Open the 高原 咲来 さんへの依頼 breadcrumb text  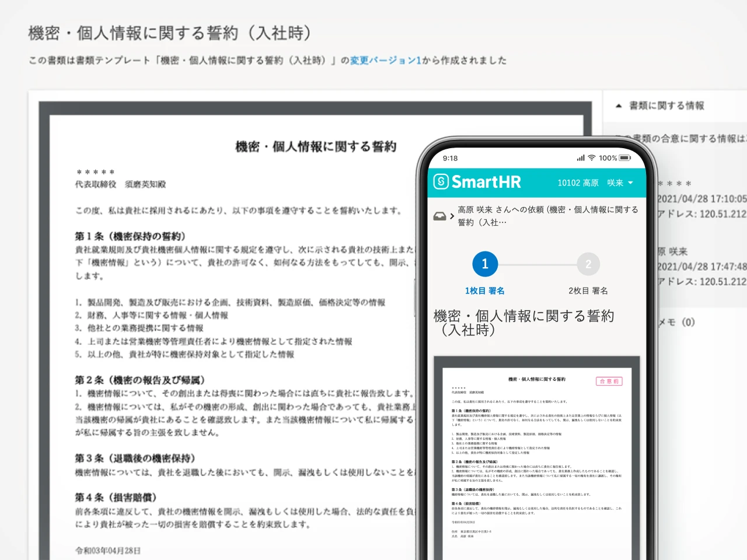(547, 216)
